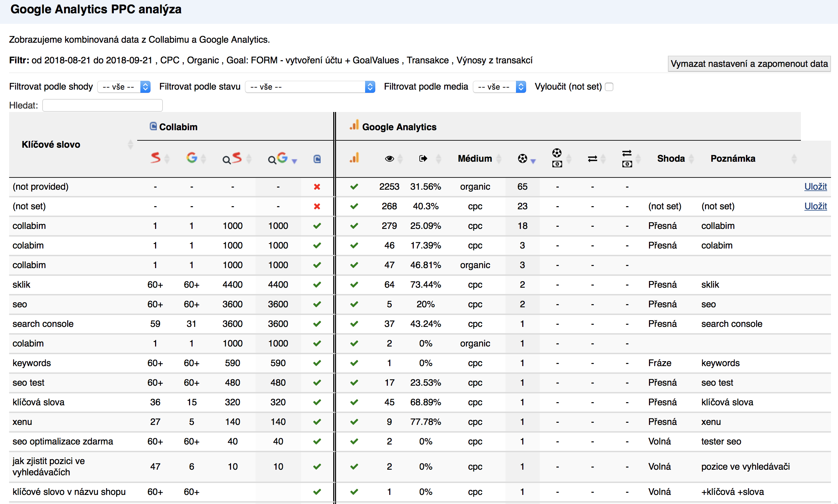This screenshot has width=838, height=504.
Task: Sort by transaction revenue arrows-money icon
Action: [x=627, y=158]
